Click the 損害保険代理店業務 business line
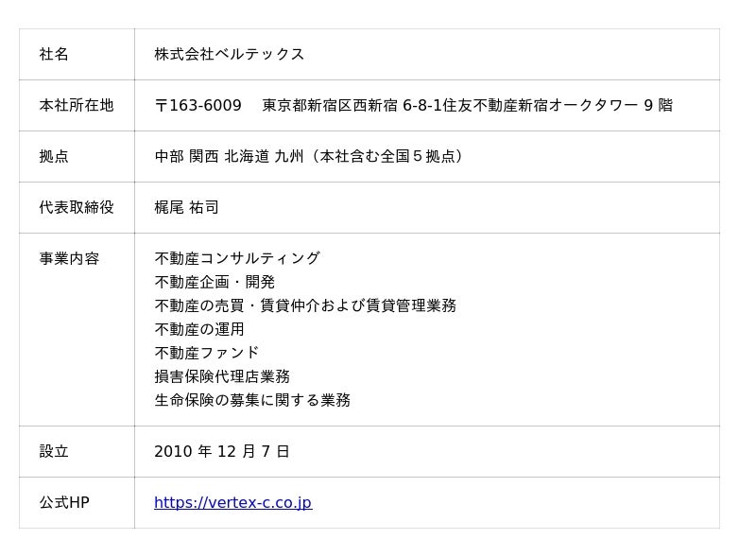The width and height of the screenshot is (756, 557). click(x=222, y=377)
